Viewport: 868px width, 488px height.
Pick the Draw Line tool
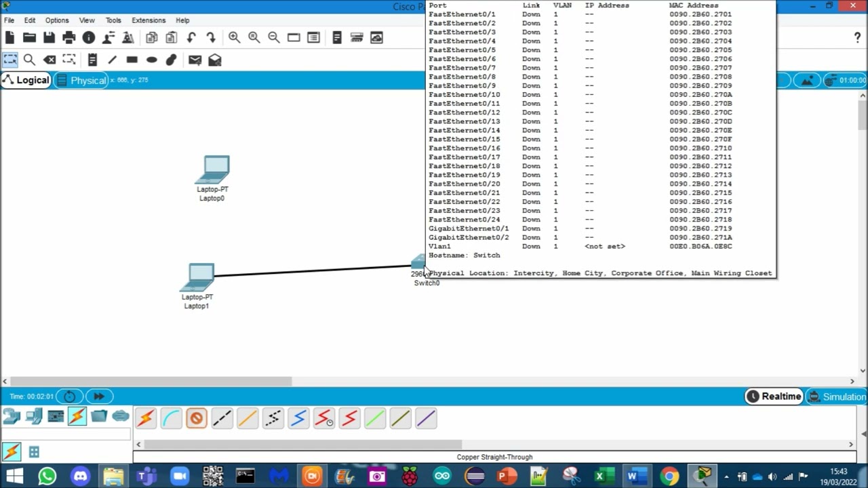113,60
